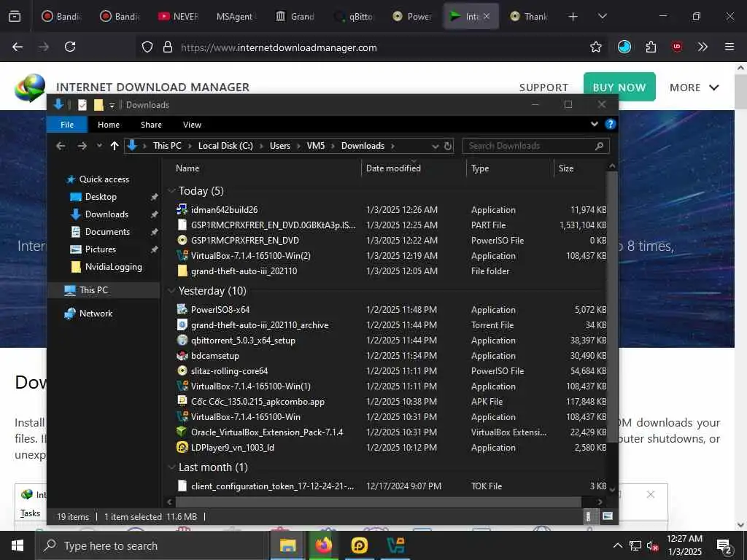Open the address bar history dropdown

tap(435, 146)
